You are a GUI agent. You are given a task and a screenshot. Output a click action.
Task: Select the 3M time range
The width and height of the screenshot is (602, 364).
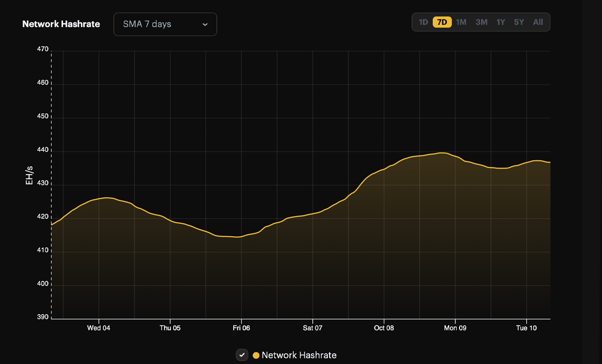tap(481, 22)
